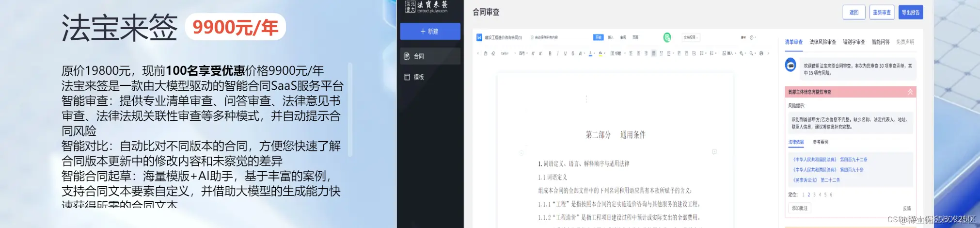Switch to the 法律风险审查 tab
Viewport: 980px width, 228px height.
coord(822,42)
